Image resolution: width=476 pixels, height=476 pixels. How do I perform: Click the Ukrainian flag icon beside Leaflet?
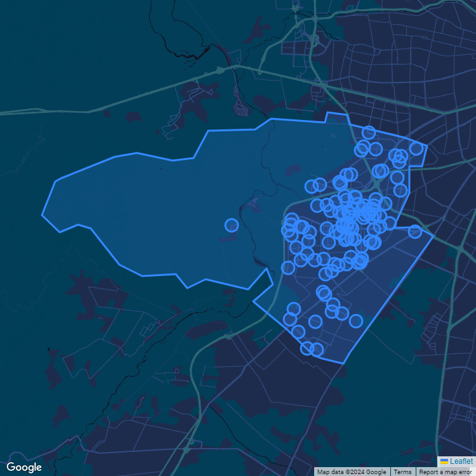[x=444, y=461]
